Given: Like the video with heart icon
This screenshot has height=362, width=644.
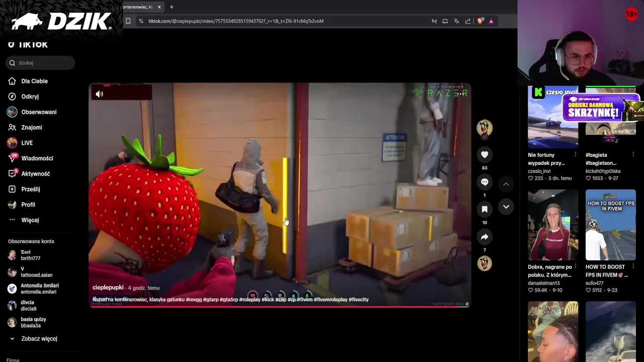Looking at the screenshot, I should (x=485, y=155).
